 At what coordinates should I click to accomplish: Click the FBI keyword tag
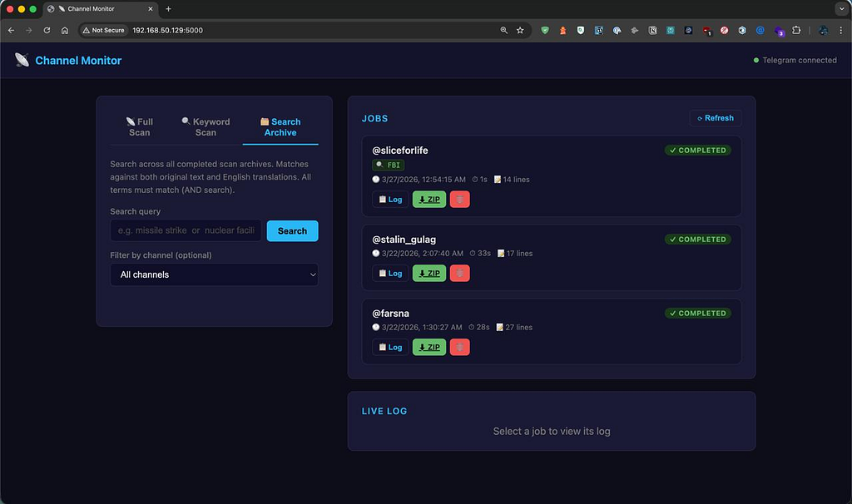pos(388,166)
